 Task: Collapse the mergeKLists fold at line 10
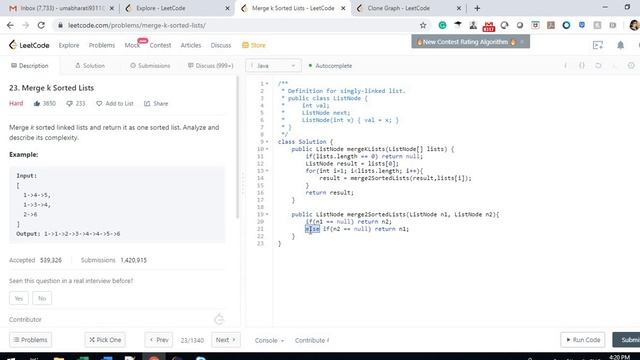tap(267, 149)
